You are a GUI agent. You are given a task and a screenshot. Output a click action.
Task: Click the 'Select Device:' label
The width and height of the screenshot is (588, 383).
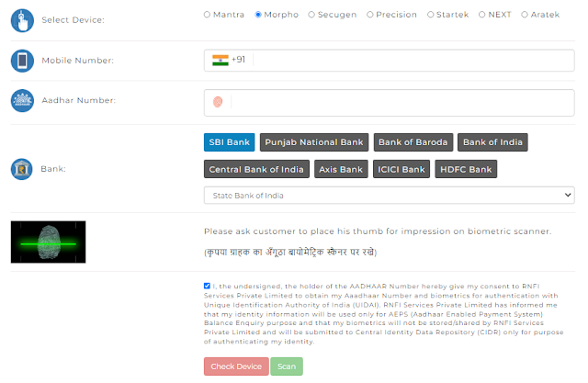pos(73,20)
